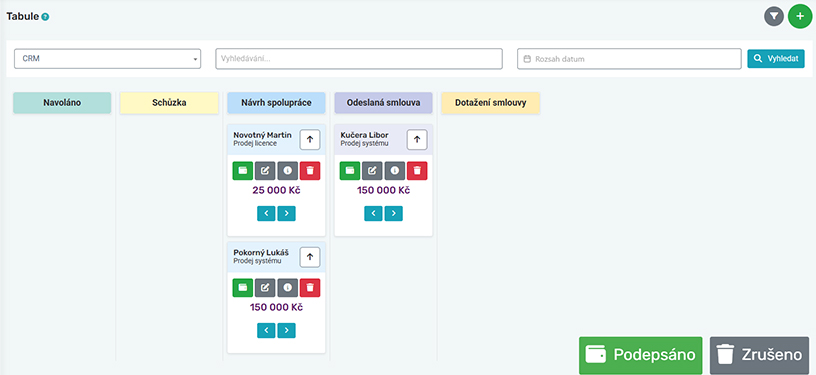
Task: Open the filter funnel icon
Action: [774, 17]
